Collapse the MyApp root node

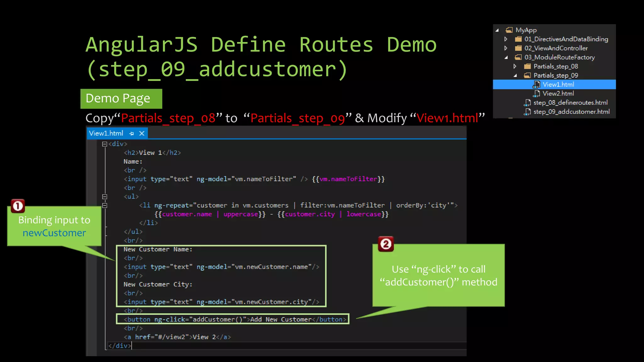tap(497, 30)
